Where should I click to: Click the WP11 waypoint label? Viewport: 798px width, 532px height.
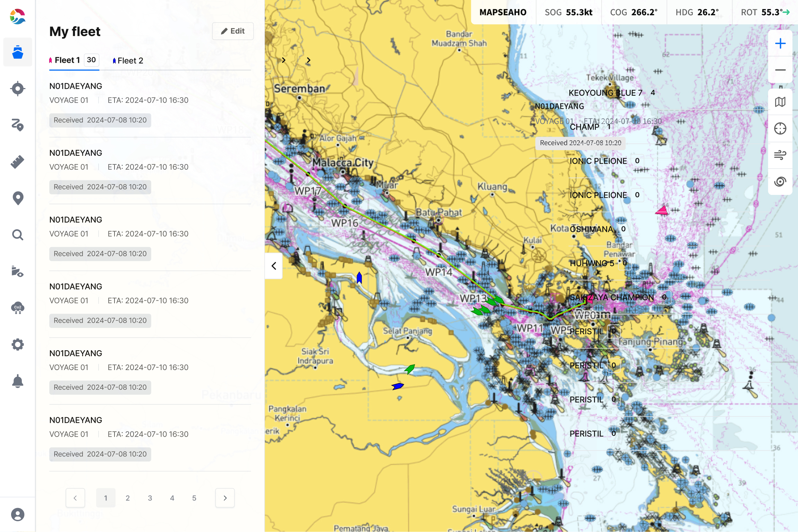[x=530, y=328]
